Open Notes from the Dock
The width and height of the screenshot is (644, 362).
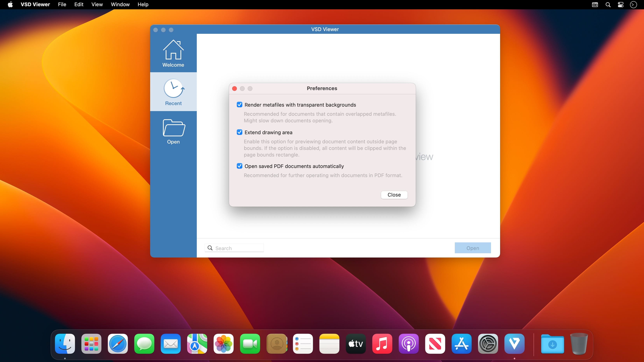point(329,344)
